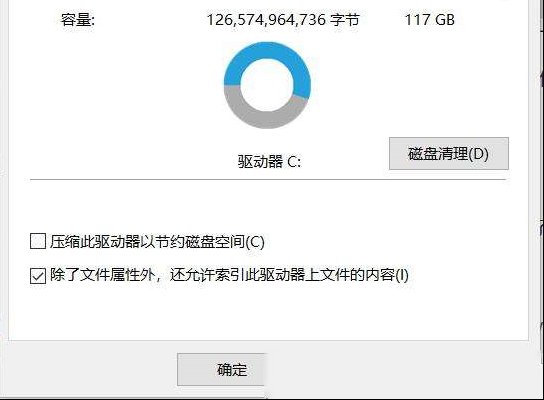Uncheck the allow content indexing checkbox
Screen dimensions: 544x400
[x=38, y=276]
